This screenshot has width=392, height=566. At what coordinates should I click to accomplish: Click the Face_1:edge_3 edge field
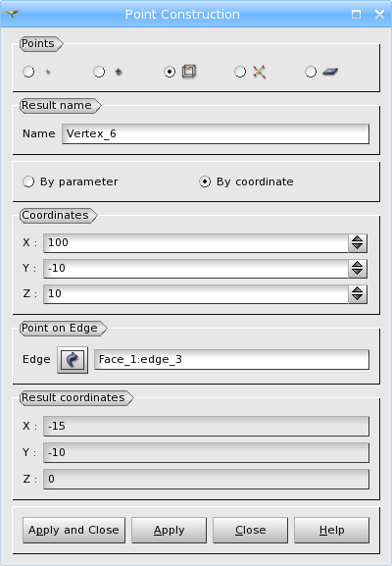point(231,360)
